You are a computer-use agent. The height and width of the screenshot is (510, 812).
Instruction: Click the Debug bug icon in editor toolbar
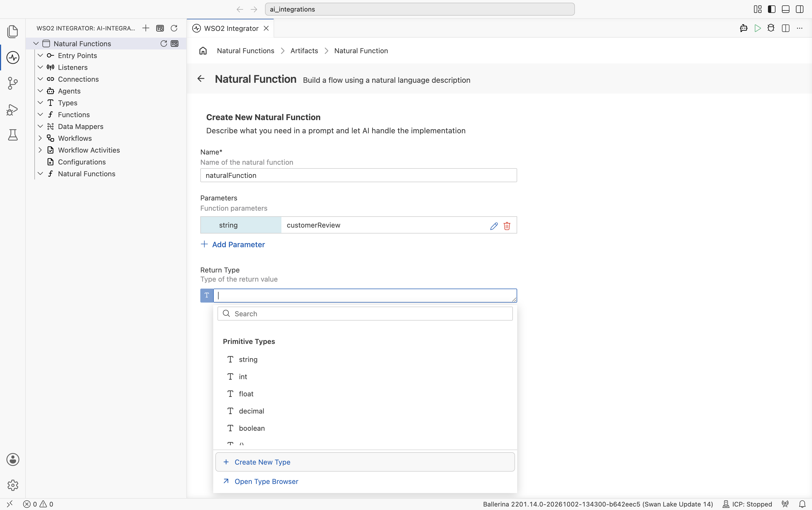(x=771, y=28)
